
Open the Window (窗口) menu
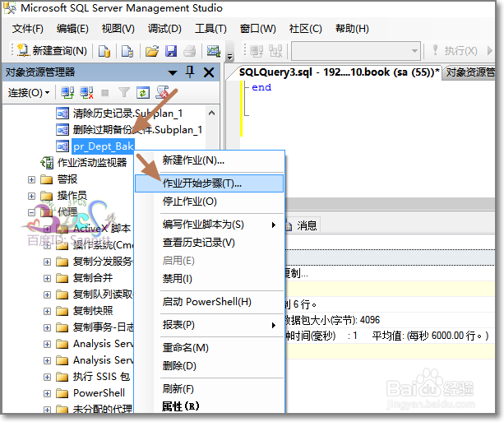click(x=258, y=29)
